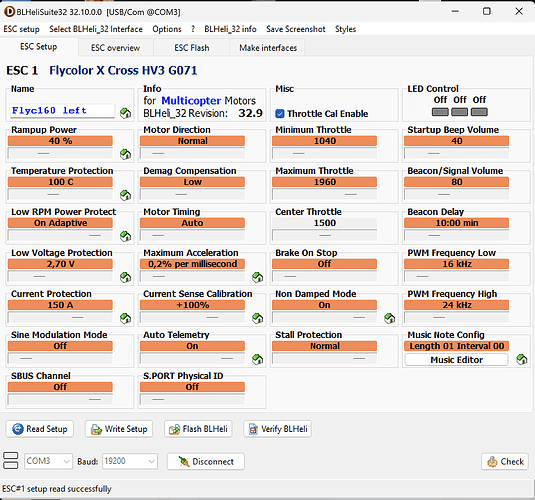Click the default icon in Current Sense Calibration

coord(258,318)
